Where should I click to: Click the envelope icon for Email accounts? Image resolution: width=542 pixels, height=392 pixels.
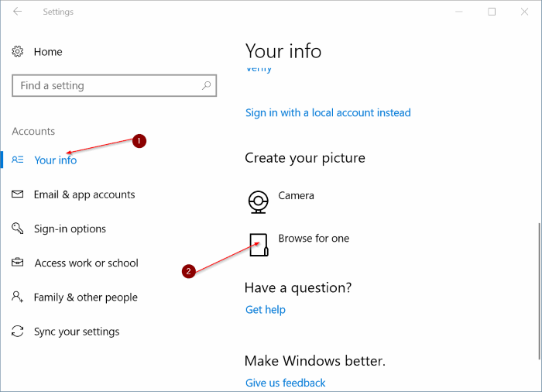pos(18,194)
